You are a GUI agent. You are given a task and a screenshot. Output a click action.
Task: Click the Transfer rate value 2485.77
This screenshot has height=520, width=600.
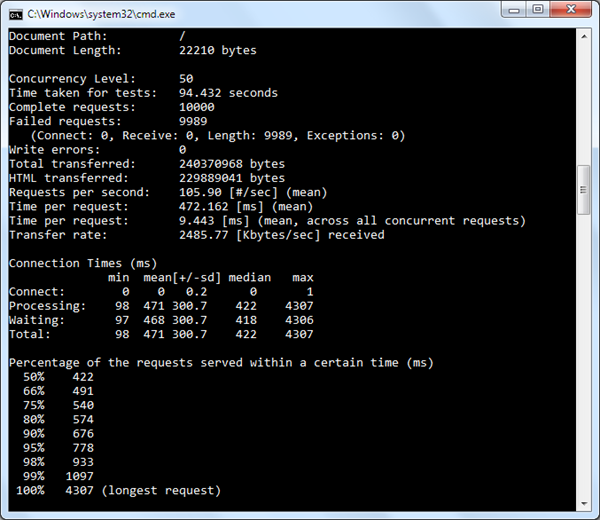click(x=204, y=235)
